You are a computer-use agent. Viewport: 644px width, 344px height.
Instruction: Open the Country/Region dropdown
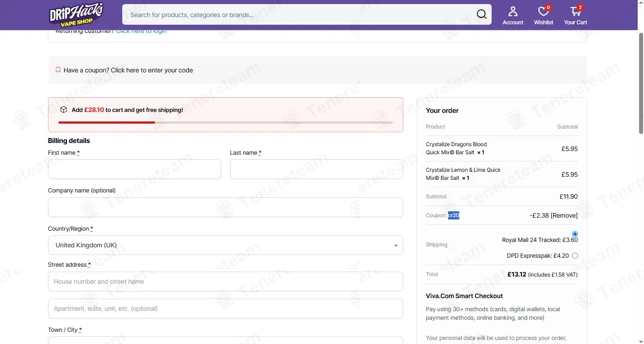point(225,246)
